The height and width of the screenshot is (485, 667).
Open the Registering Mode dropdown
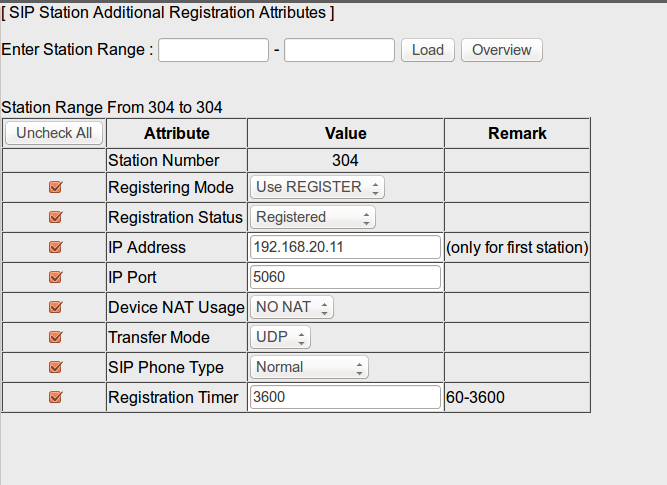pos(317,187)
